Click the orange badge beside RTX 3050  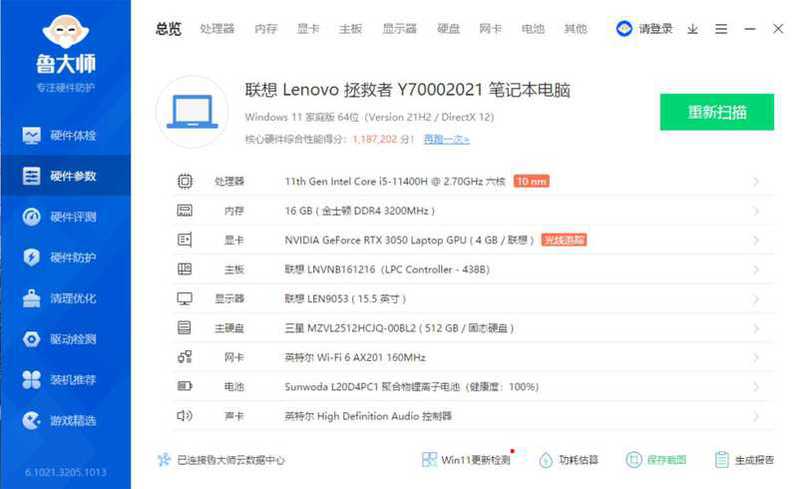click(x=564, y=240)
